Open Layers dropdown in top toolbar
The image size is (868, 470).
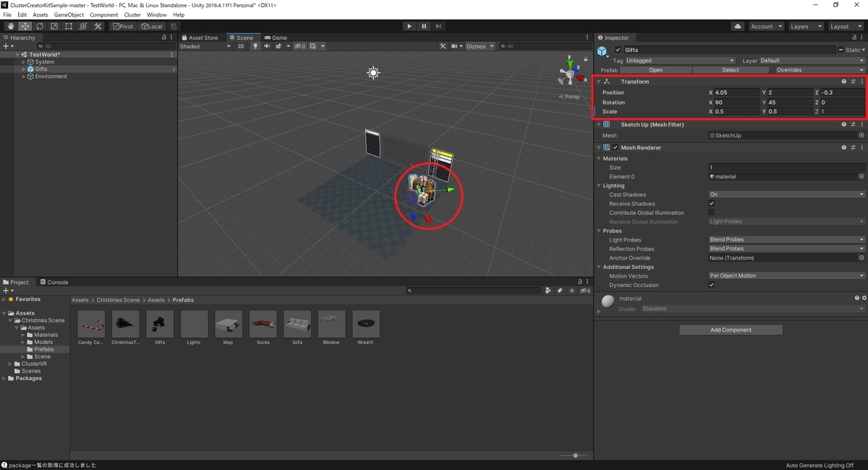click(x=805, y=26)
